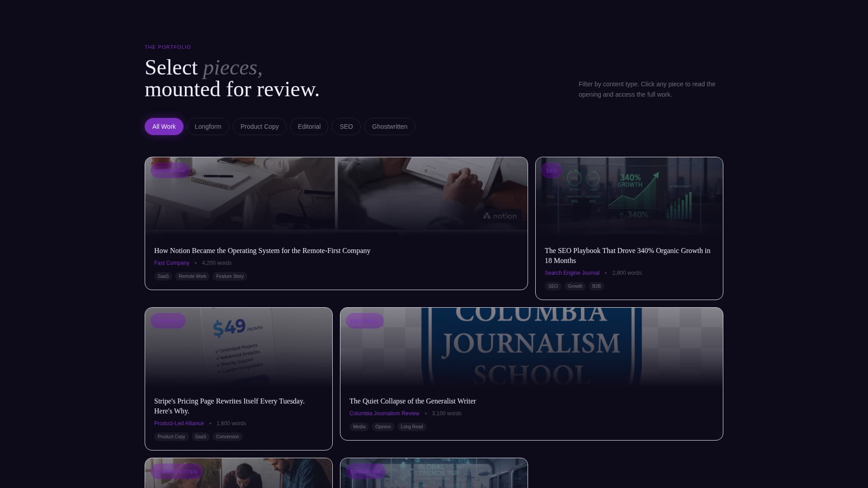
Task: Click the Media tag
Action: [359, 427]
